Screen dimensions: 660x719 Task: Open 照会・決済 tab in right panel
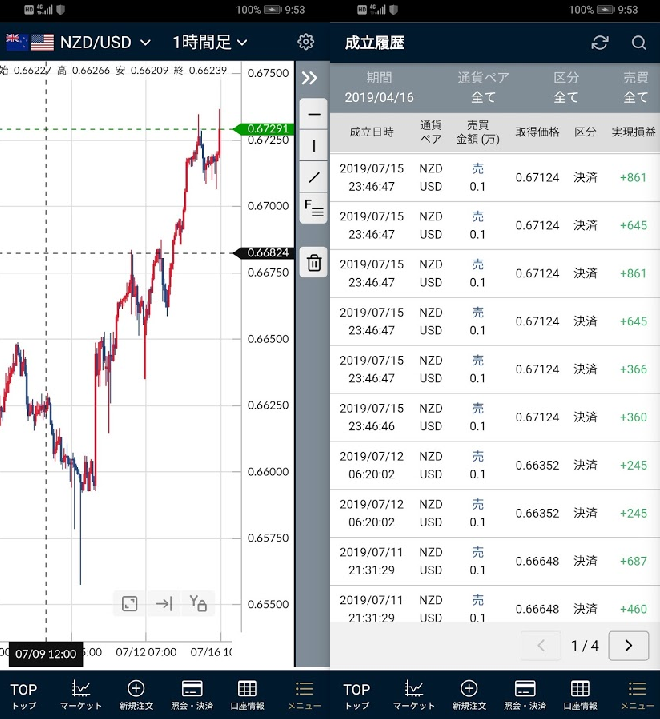[x=525, y=695]
